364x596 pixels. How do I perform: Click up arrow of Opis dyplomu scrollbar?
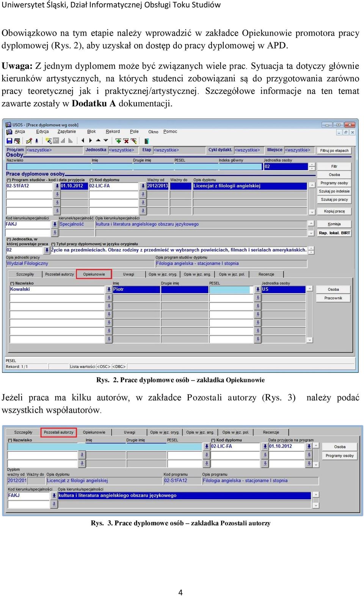point(312,186)
